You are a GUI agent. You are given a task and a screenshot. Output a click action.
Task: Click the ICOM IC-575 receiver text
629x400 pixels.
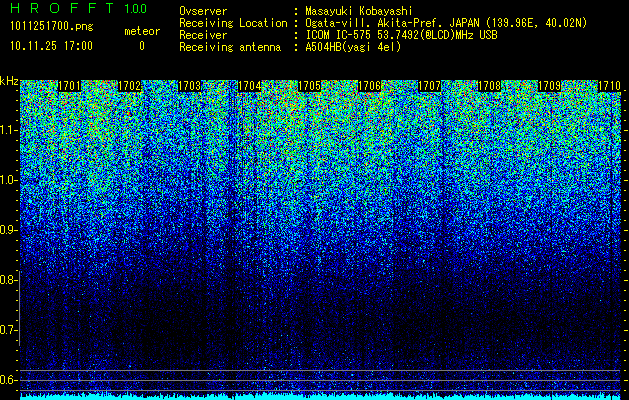(x=401, y=35)
